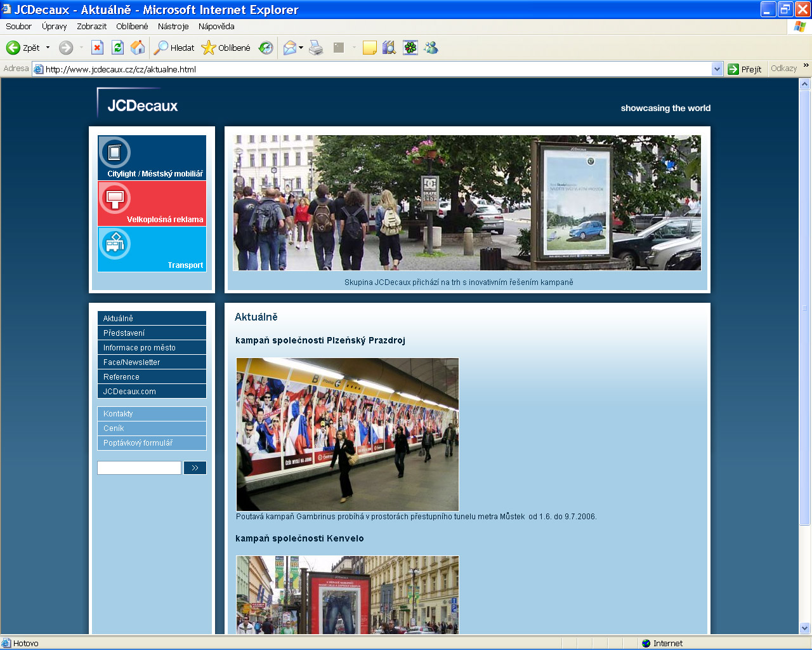
Task: Open the Úpravy menu
Action: pyautogui.click(x=55, y=27)
